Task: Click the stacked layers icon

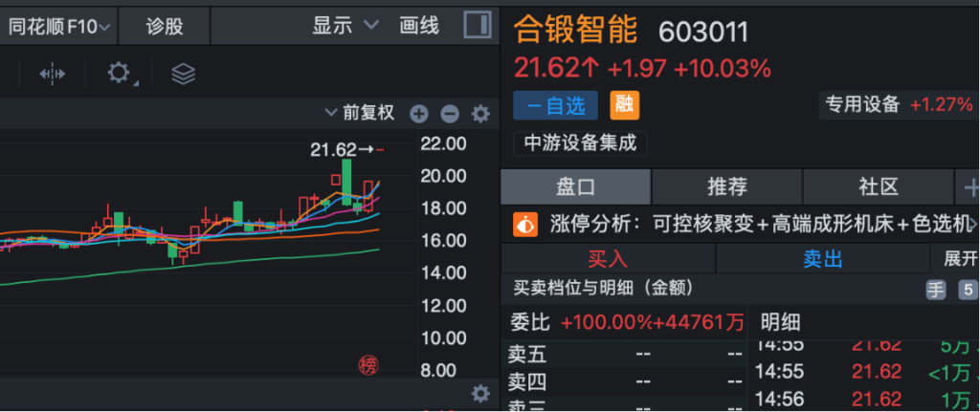Action: click(x=183, y=74)
